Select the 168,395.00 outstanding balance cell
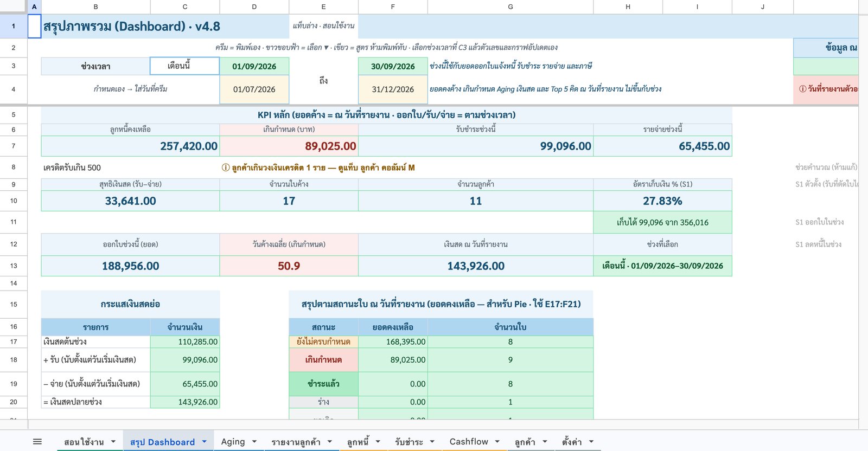Screen dimensions: 868x451 [393, 342]
